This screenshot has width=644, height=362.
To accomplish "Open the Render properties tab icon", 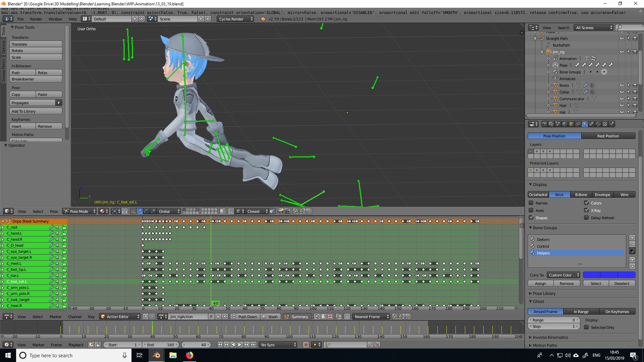I will click(544, 124).
